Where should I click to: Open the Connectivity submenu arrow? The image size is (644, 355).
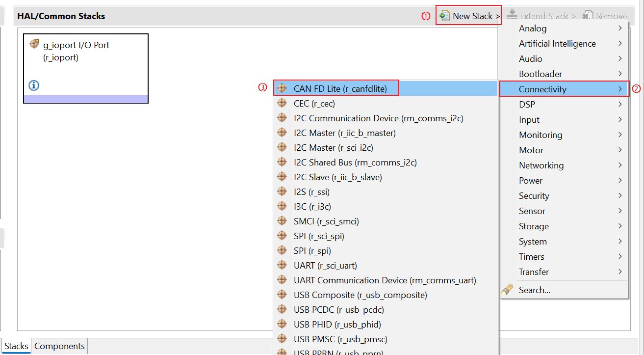[620, 89]
